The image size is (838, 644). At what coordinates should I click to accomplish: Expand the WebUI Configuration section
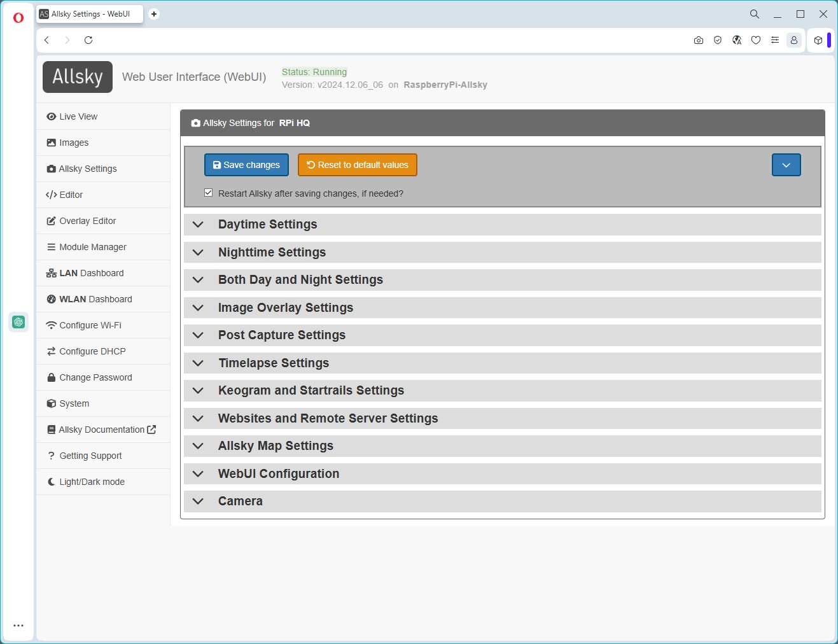click(503, 474)
